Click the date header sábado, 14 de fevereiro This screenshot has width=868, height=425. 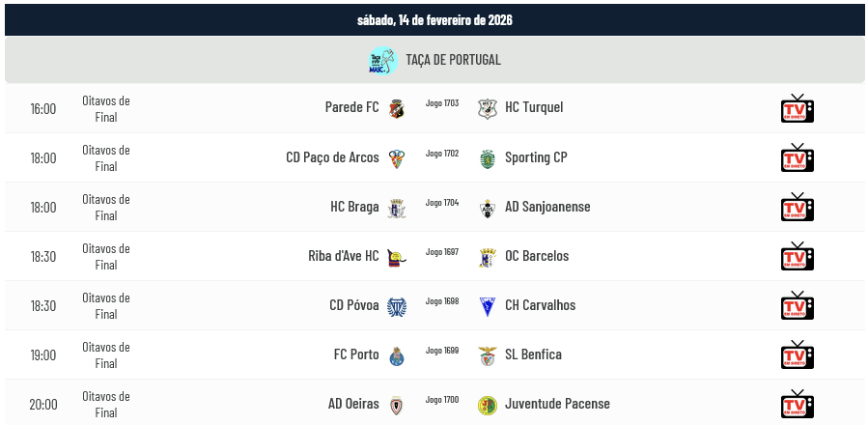[x=434, y=19]
